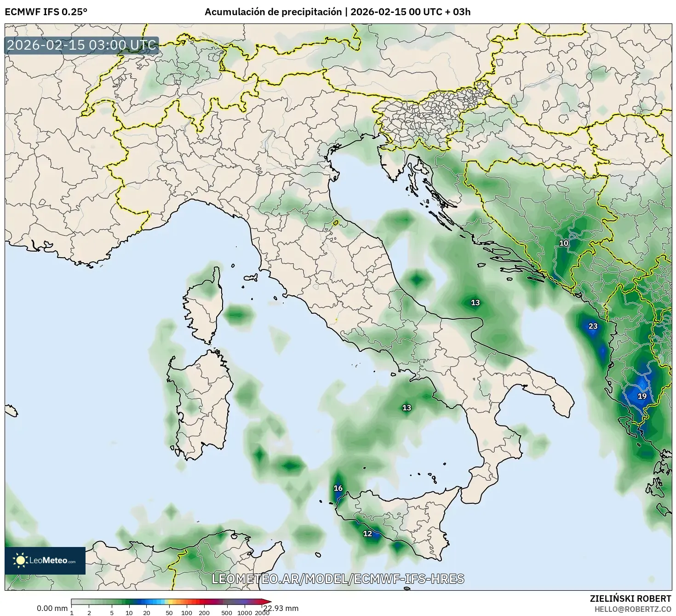The image size is (676, 616).
Task: Select the precipitation marker showing 23
Action: point(593,326)
